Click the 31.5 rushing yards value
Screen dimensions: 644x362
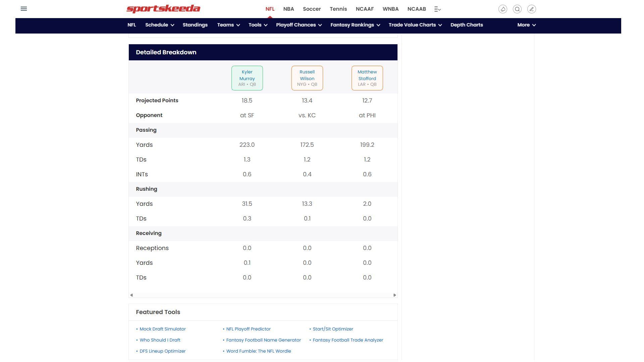click(x=247, y=204)
